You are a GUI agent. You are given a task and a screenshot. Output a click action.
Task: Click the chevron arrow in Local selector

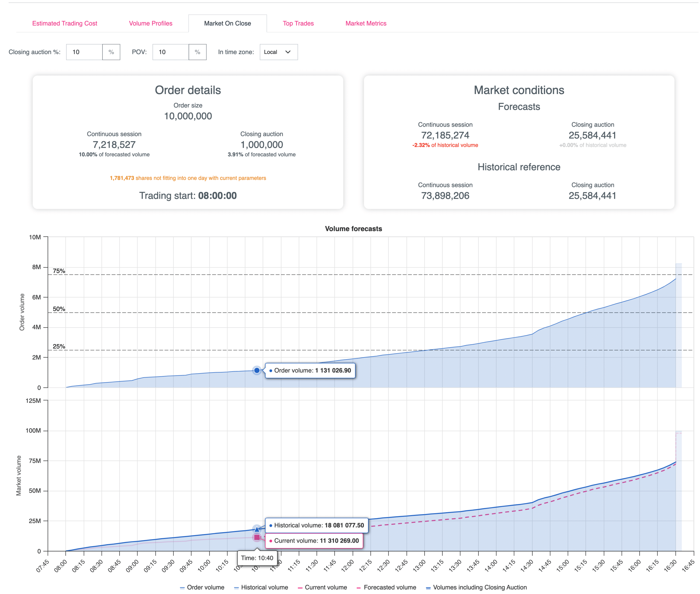pyautogui.click(x=288, y=52)
